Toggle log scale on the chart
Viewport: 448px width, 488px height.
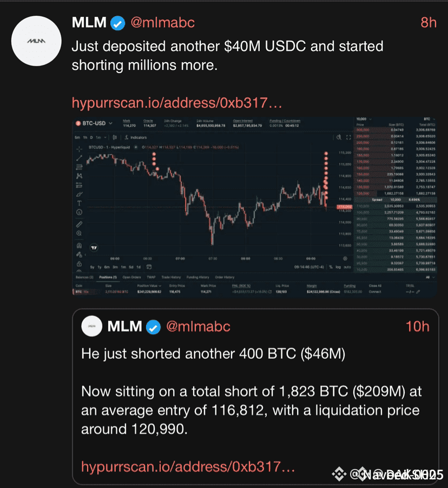click(x=338, y=267)
